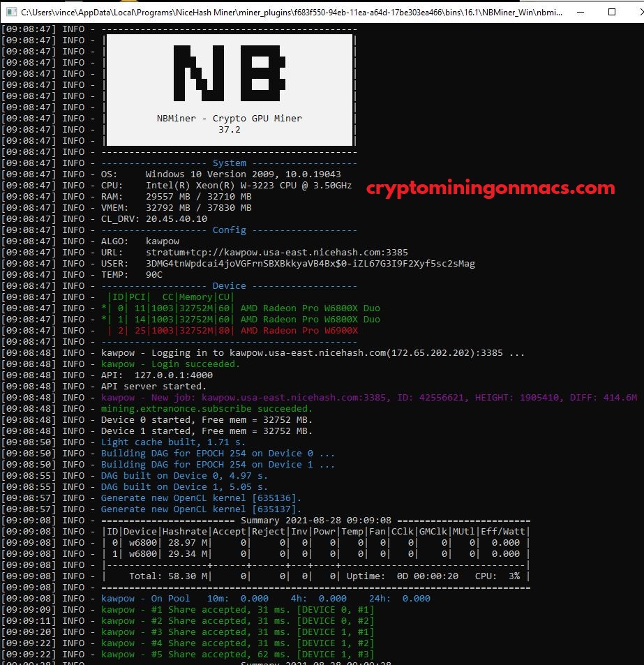
Task: Click the console window icon in title bar
Action: click(11, 12)
